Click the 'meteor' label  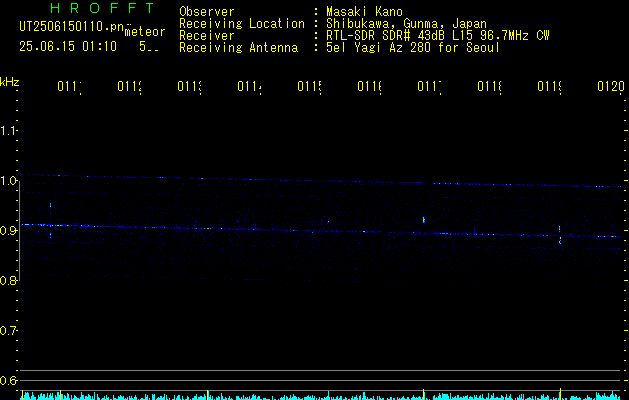pyautogui.click(x=145, y=32)
